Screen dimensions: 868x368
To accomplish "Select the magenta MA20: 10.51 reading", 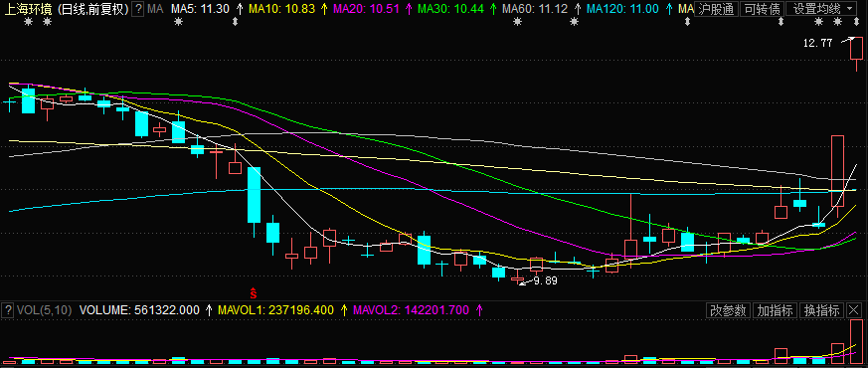I will point(365,8).
